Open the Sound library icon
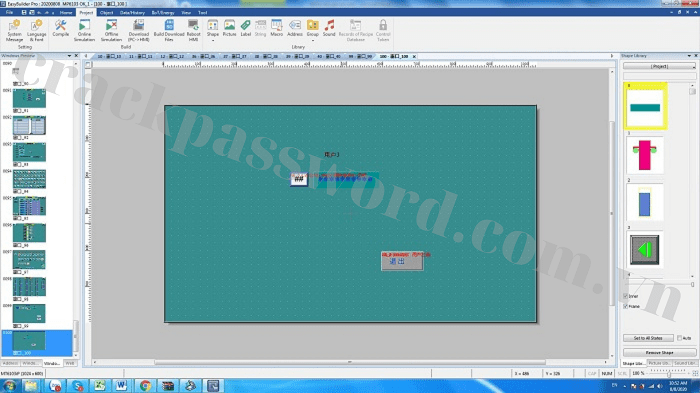Viewport: 700px width, 393px height. coord(329,28)
